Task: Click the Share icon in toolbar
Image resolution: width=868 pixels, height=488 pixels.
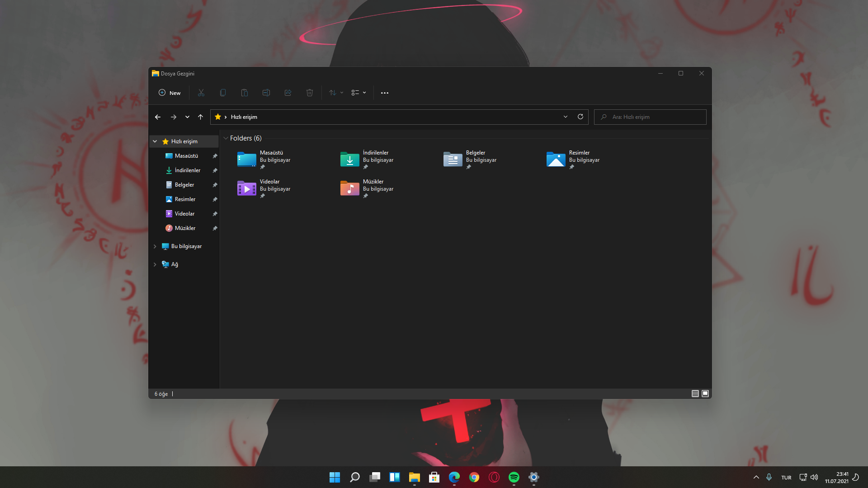Action: pyautogui.click(x=288, y=93)
